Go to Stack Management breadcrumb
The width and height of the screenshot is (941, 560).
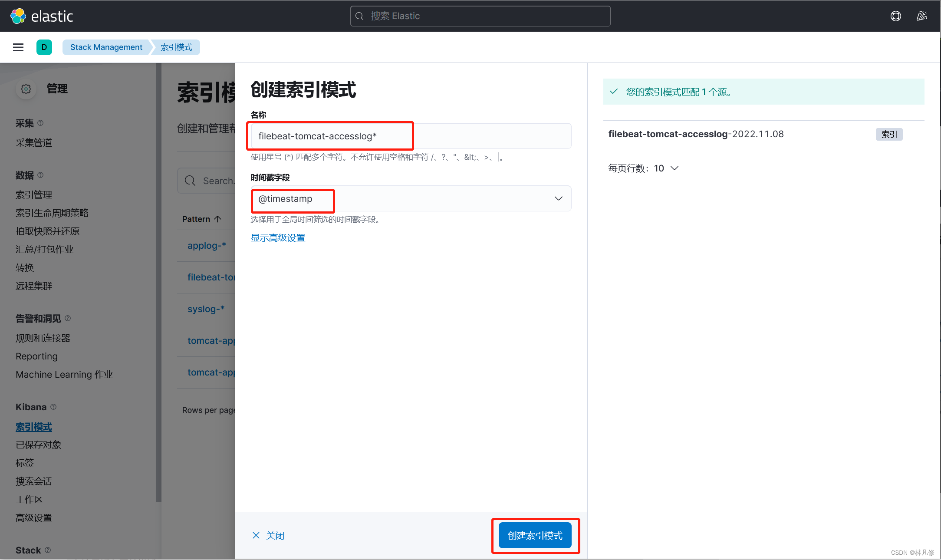click(x=106, y=47)
